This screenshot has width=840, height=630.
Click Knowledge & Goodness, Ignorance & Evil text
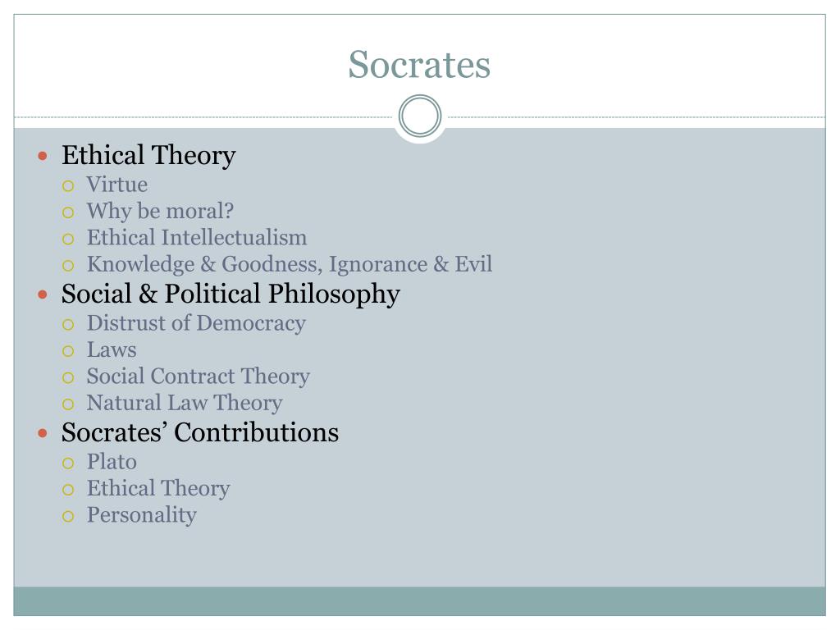290,264
